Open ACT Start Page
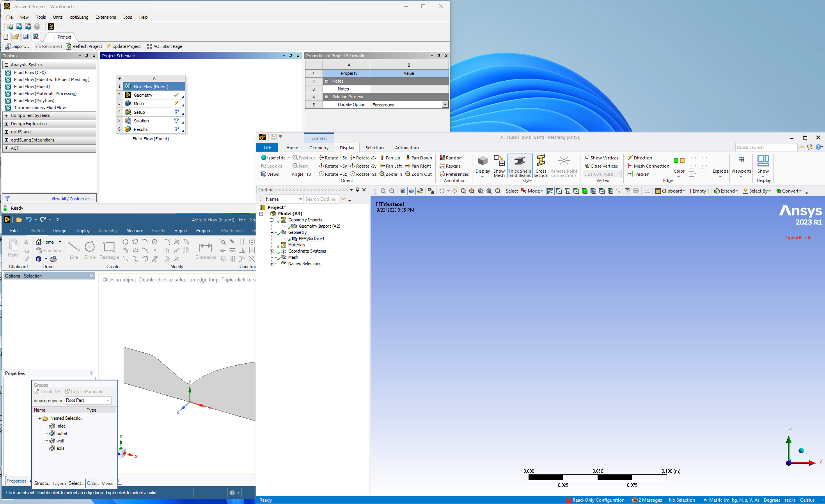Image resolution: width=825 pixels, height=504 pixels. [164, 46]
